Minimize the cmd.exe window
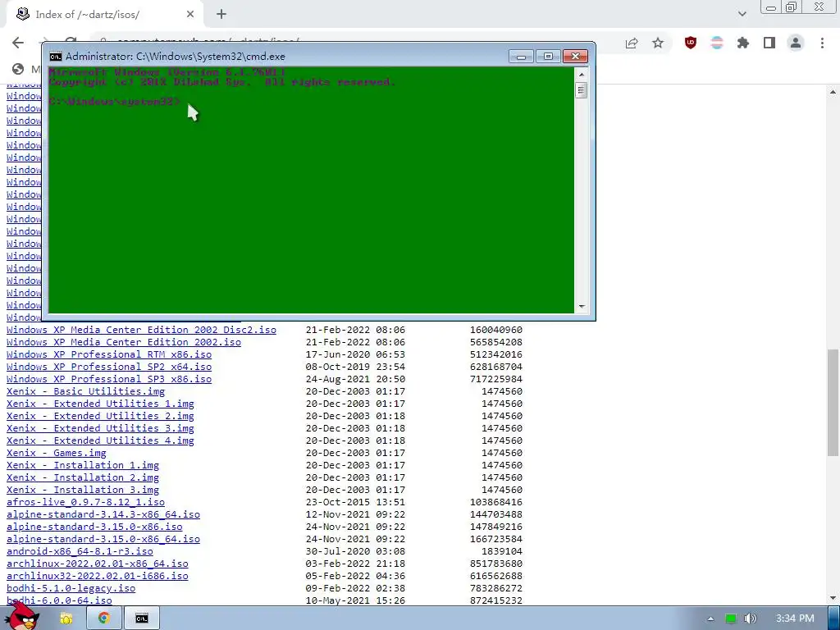The image size is (840, 630). point(521,57)
